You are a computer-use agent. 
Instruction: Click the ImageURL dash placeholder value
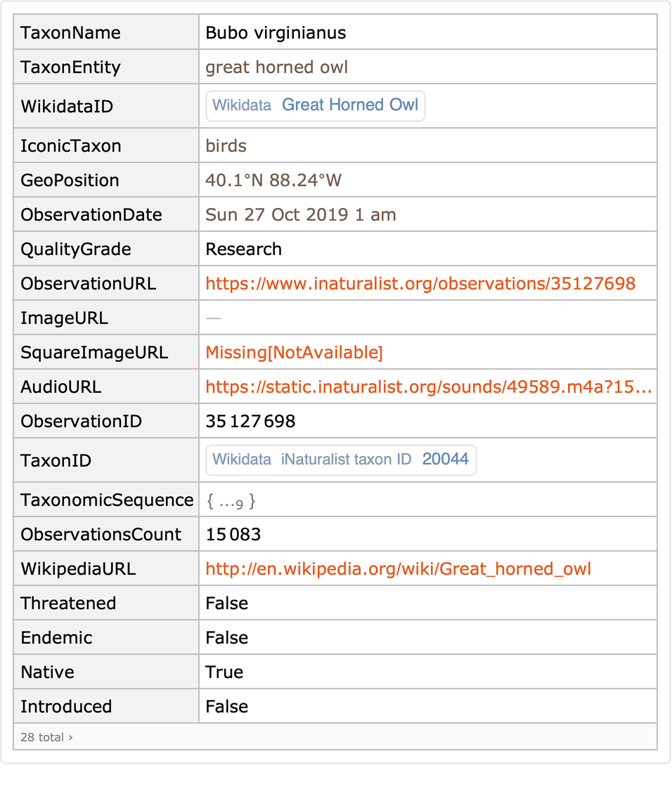(x=213, y=318)
